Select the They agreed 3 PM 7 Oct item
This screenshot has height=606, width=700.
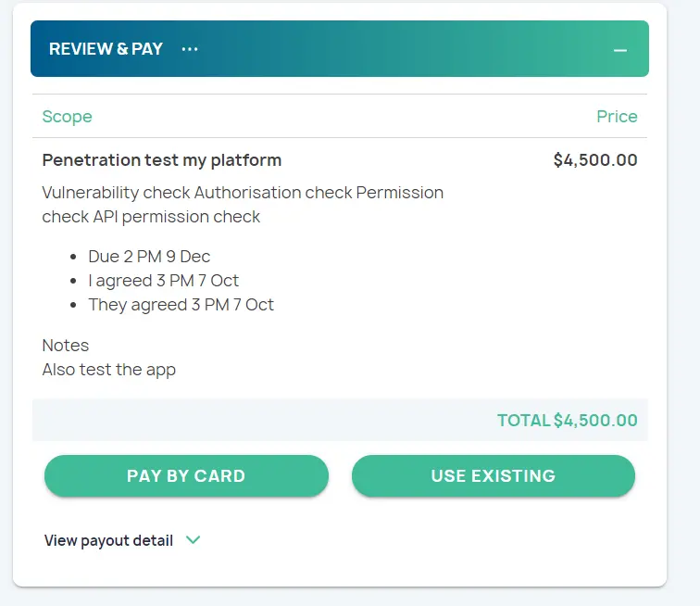pos(181,305)
